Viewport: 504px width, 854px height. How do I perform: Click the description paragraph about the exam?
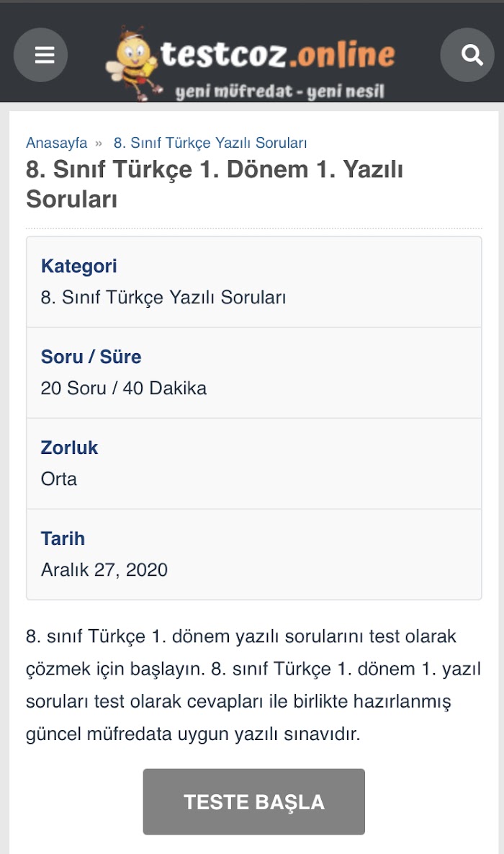253,685
